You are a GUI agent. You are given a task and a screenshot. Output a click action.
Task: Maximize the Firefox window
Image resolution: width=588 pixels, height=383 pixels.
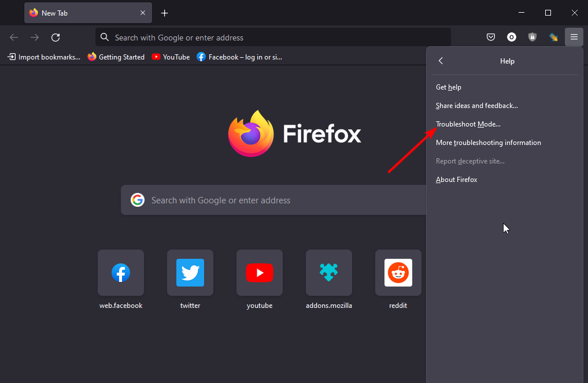[x=548, y=13]
